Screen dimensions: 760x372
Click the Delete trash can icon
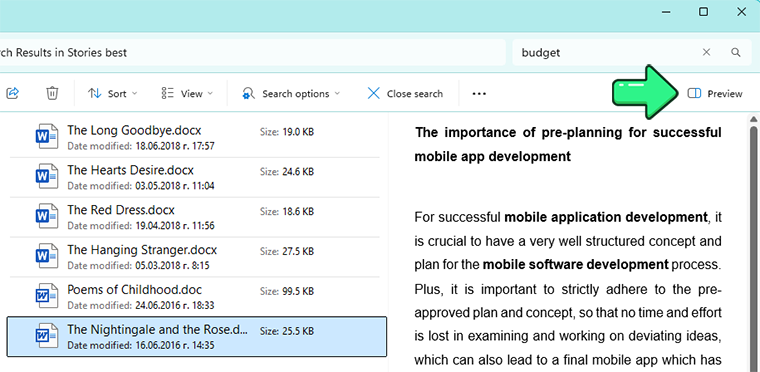[52, 93]
